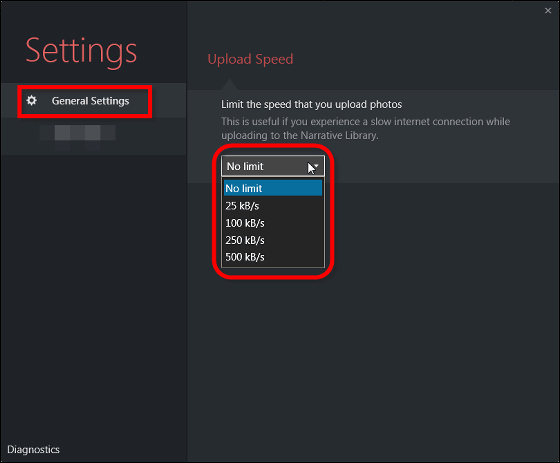Open the Diagnostics link
Image resolution: width=560 pixels, height=463 pixels.
coord(33,449)
